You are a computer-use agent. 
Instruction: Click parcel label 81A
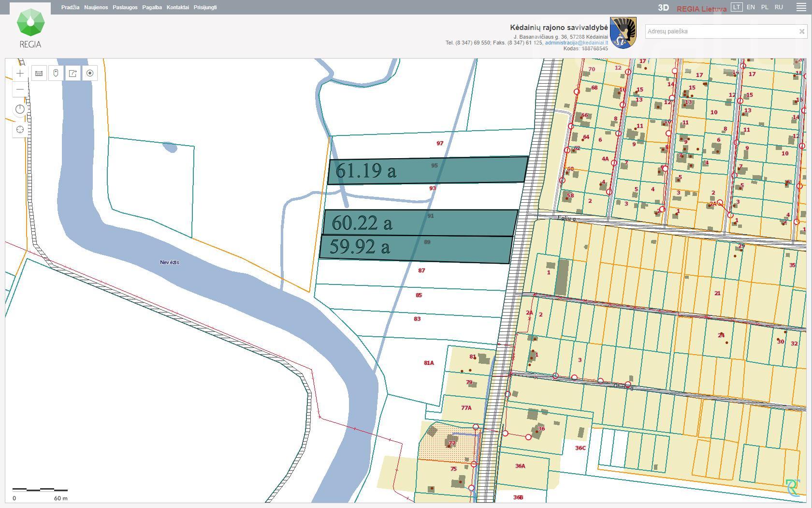click(x=429, y=363)
